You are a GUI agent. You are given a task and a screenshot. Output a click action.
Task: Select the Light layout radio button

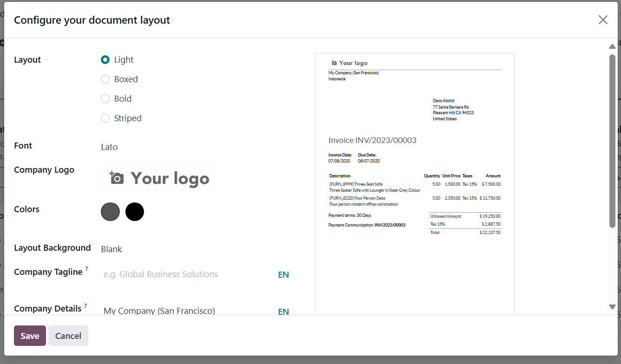[x=105, y=60]
